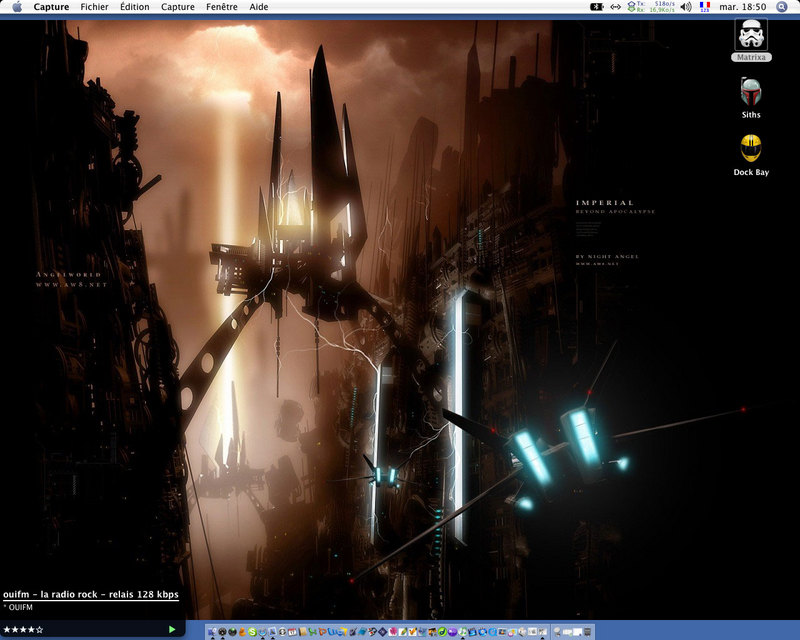Select the Siths Boba Fett desktop icon

751,92
